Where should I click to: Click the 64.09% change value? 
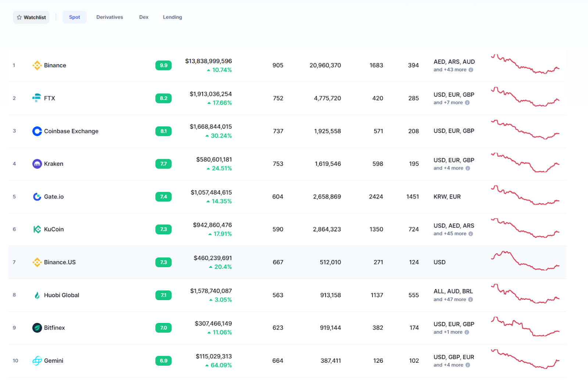pyautogui.click(x=221, y=365)
